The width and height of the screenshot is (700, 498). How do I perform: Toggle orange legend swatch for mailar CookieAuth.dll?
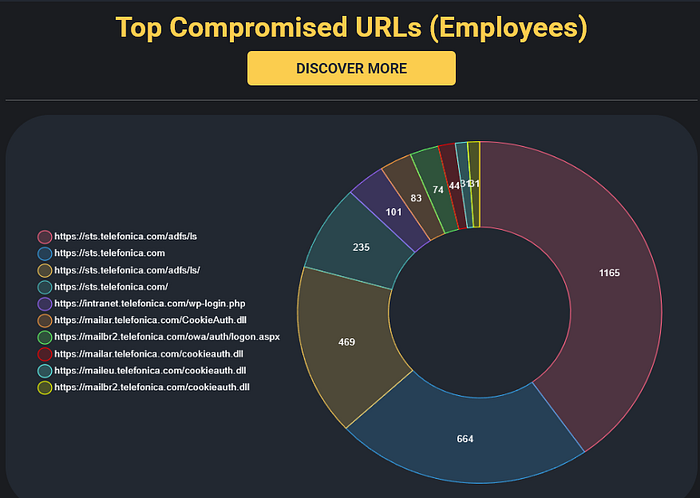coord(45,320)
